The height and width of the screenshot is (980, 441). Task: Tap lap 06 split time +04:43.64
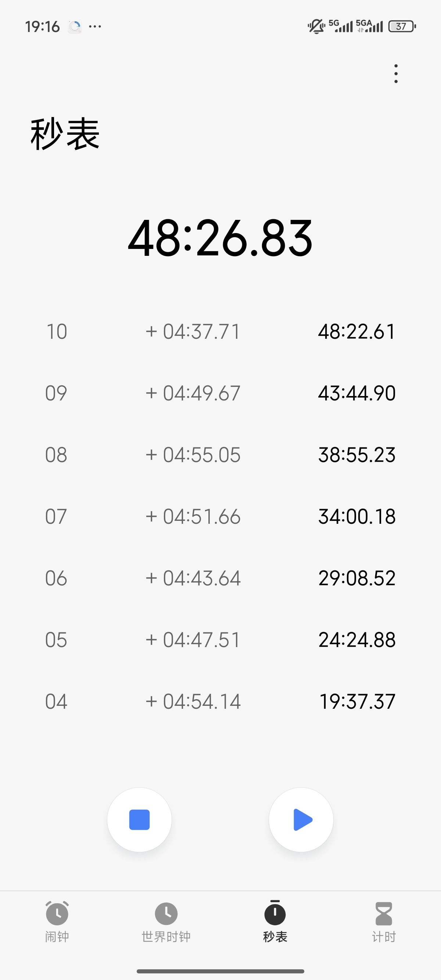(193, 578)
